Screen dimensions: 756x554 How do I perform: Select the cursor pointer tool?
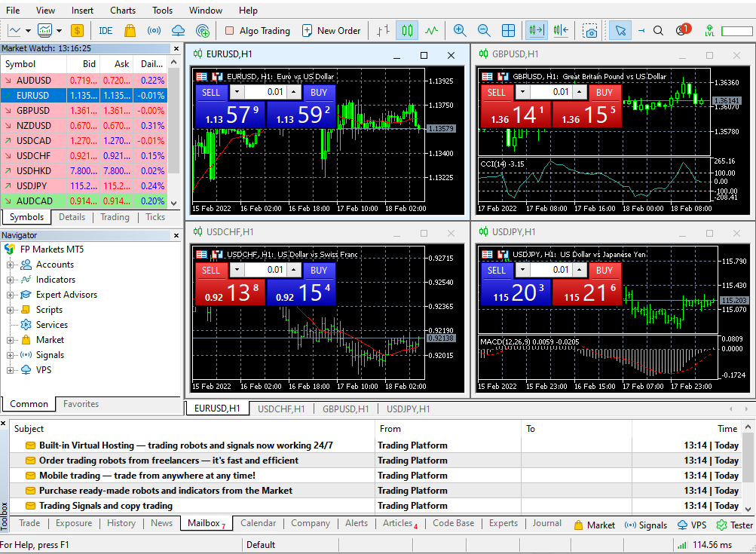click(620, 31)
